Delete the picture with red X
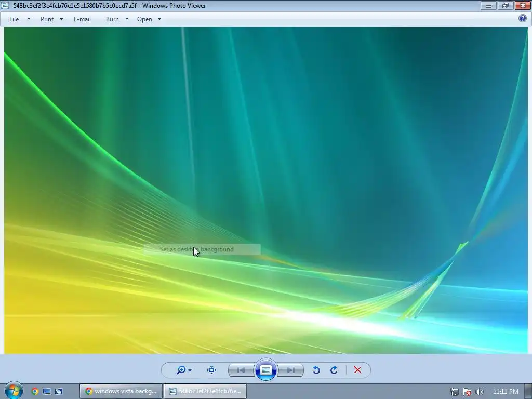The width and height of the screenshot is (532, 399). 357,370
